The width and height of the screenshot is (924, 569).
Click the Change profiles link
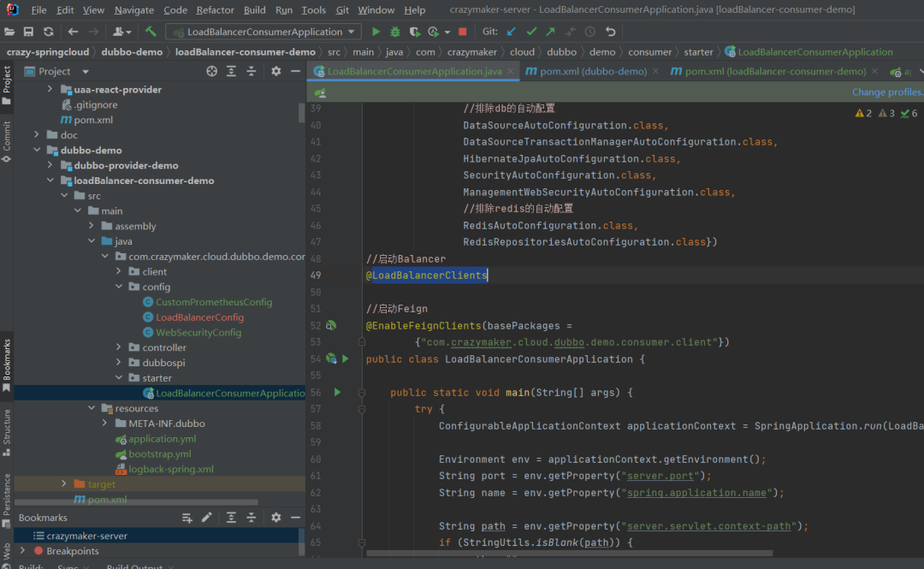[886, 92]
